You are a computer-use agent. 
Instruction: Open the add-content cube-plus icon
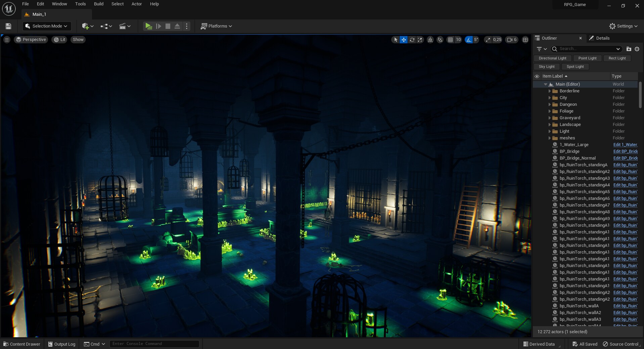[x=85, y=26]
